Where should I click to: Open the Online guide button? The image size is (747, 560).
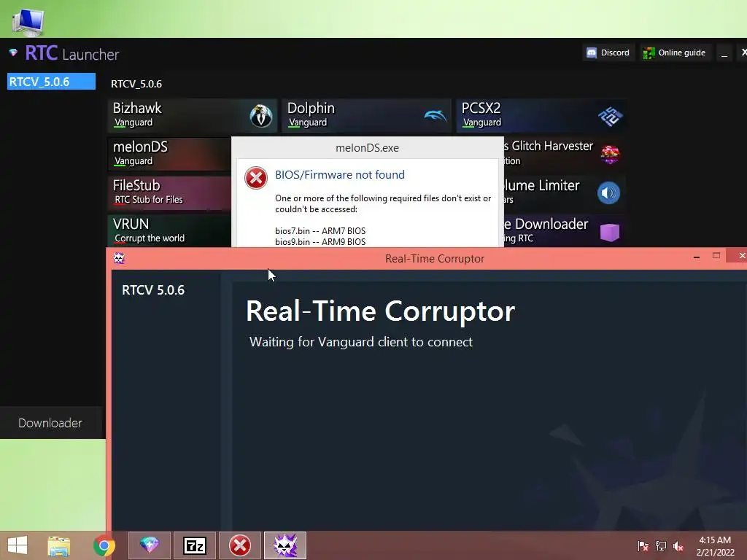(675, 52)
